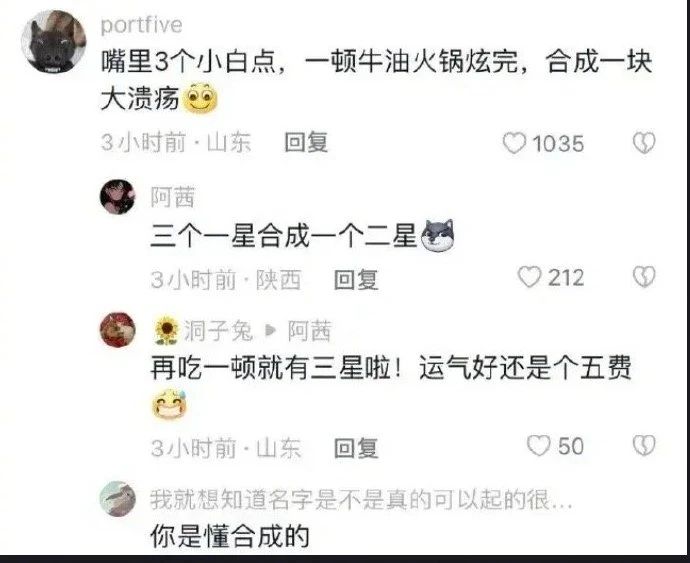Dislike 阿茜's comment using broken heart icon

[644, 277]
